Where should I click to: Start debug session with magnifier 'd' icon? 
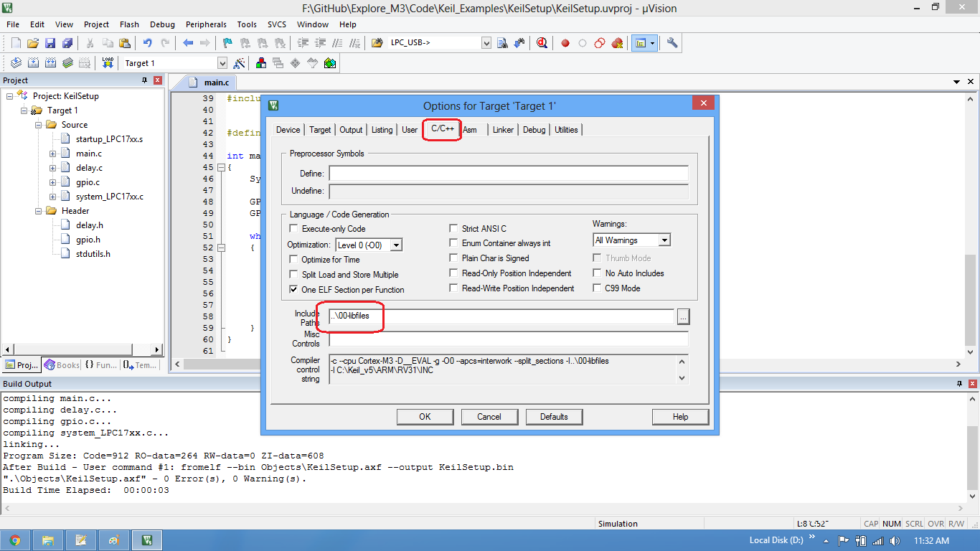point(542,43)
